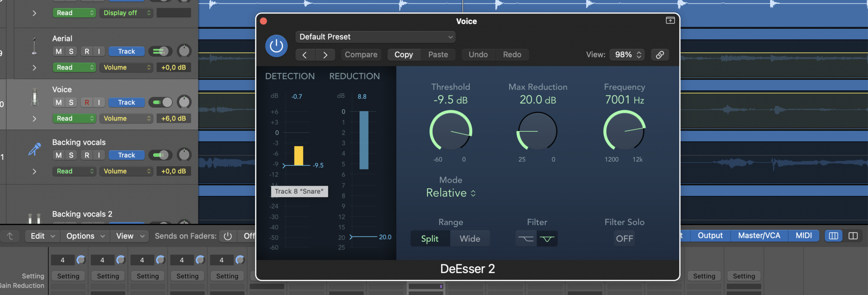Image resolution: width=868 pixels, height=295 pixels.
Task: Switch mixer to Output filter tab
Action: [x=710, y=236]
